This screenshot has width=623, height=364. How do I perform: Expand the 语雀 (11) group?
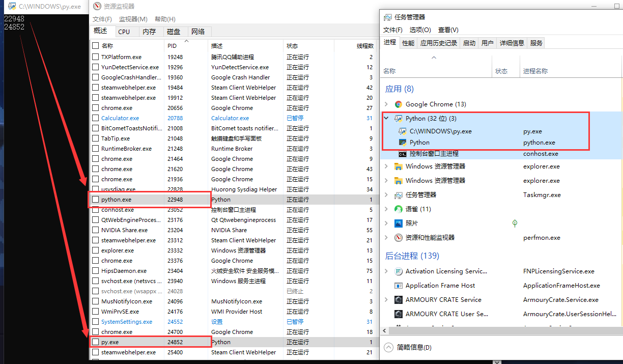(x=386, y=209)
